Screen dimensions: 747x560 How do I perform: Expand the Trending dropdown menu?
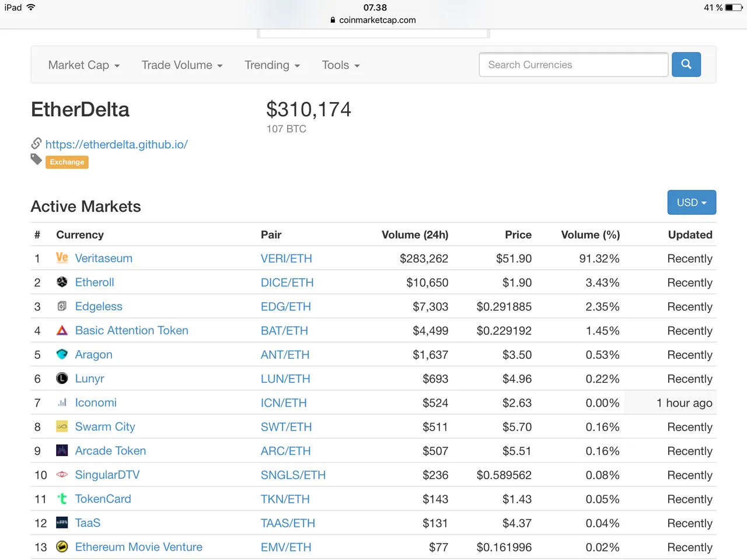coord(272,65)
